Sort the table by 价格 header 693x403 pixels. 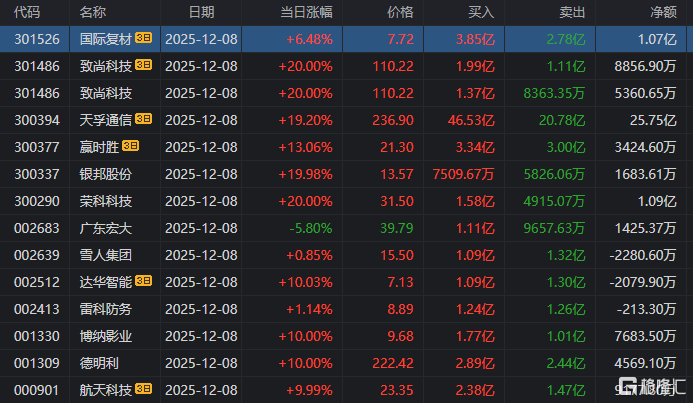399,12
